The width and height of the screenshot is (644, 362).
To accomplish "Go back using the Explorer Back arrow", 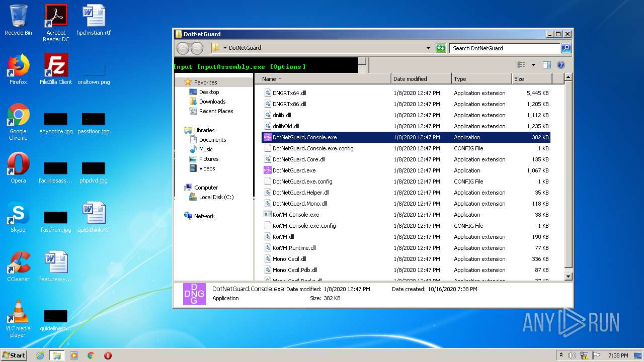I will pos(183,48).
